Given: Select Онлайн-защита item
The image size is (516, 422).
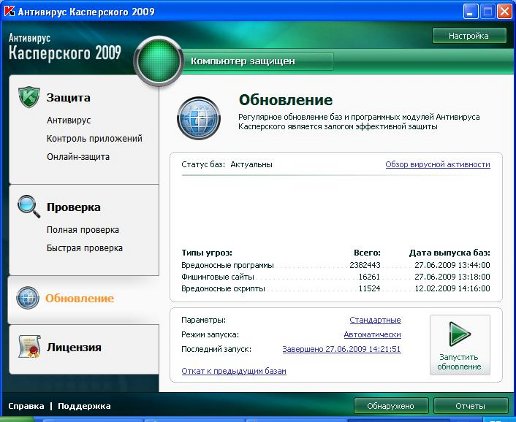Looking at the screenshot, I should (78, 157).
